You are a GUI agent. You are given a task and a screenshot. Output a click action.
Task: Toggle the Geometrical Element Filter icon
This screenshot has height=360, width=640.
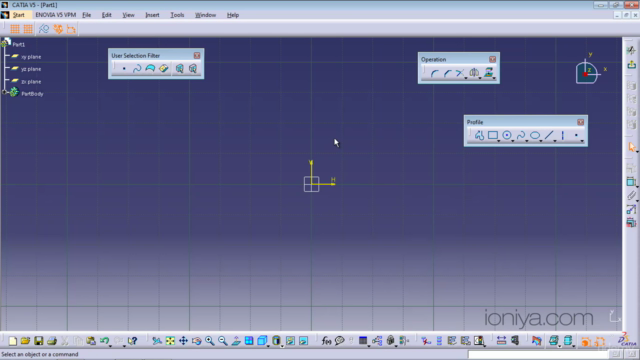click(x=193, y=69)
